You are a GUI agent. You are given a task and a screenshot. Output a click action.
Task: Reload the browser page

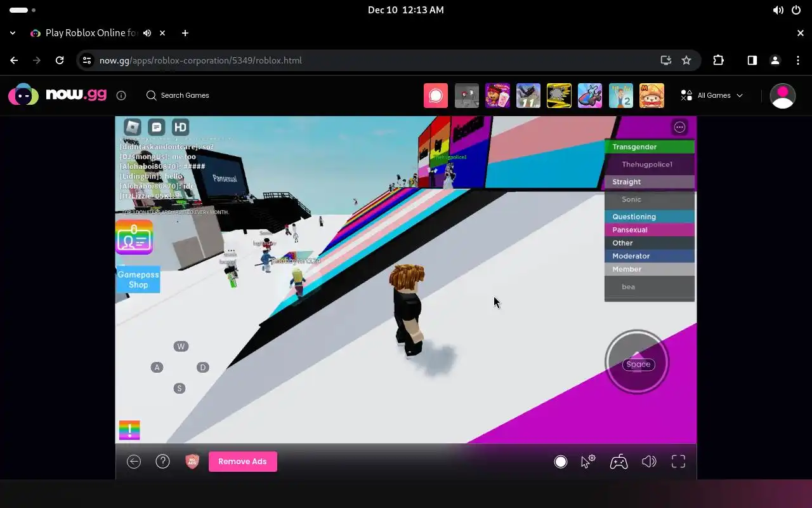[x=60, y=60]
